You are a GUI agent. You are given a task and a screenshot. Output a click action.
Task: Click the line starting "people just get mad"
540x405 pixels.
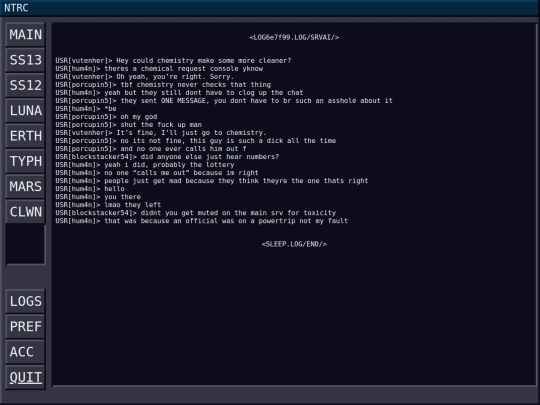212,181
